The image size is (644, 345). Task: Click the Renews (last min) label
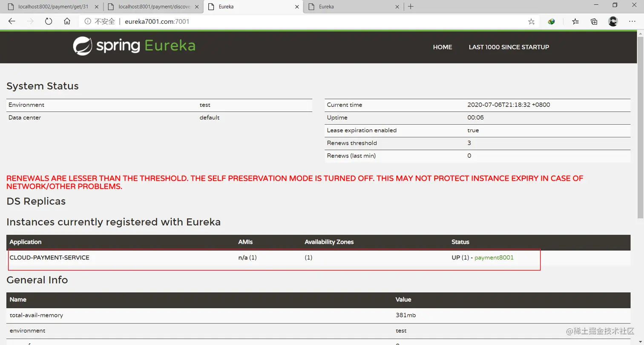[x=351, y=156]
